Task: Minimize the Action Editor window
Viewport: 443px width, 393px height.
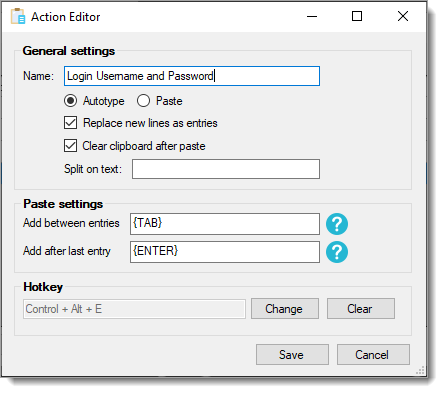Action: pos(312,16)
